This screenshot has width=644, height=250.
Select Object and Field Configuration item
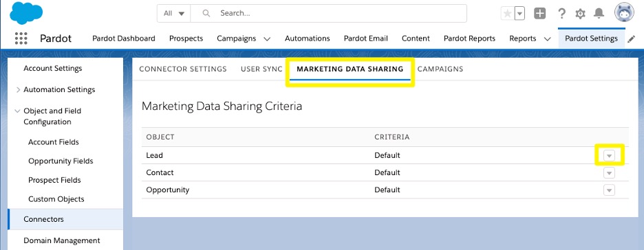coord(52,116)
